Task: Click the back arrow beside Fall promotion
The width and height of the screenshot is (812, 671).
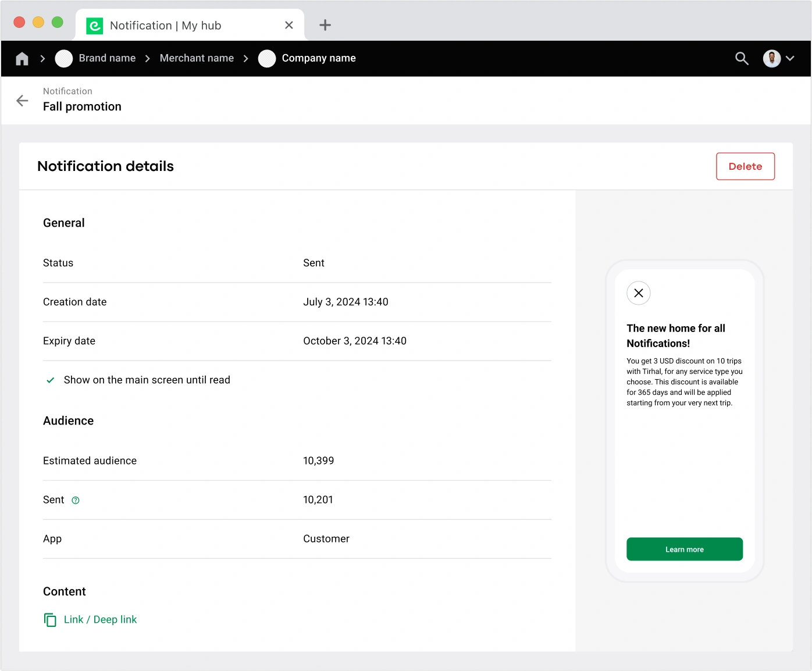Action: (22, 101)
